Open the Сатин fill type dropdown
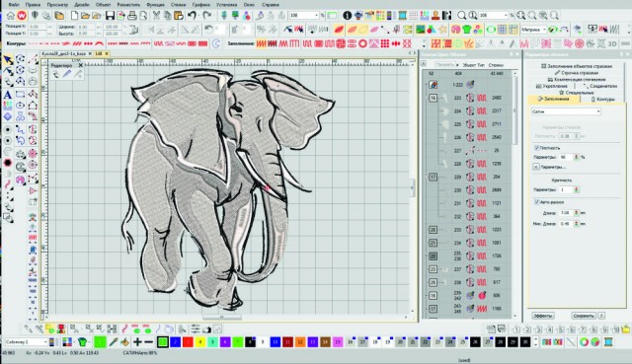The image size is (632, 364). click(x=566, y=111)
